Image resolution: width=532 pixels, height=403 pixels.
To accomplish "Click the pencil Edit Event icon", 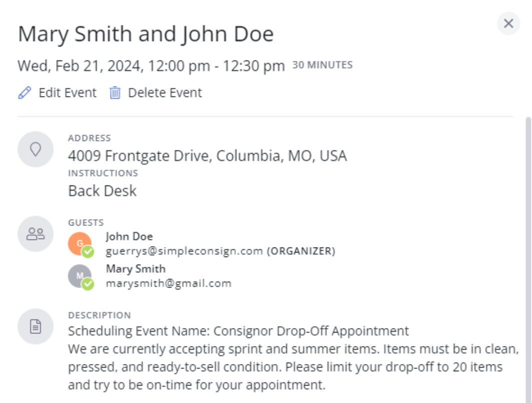I will [x=25, y=92].
